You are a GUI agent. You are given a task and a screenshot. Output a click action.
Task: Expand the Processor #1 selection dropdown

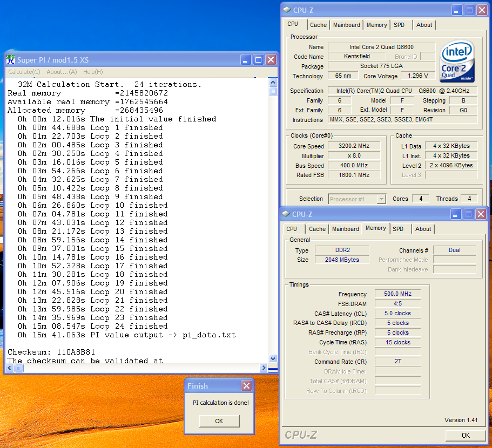pos(381,199)
